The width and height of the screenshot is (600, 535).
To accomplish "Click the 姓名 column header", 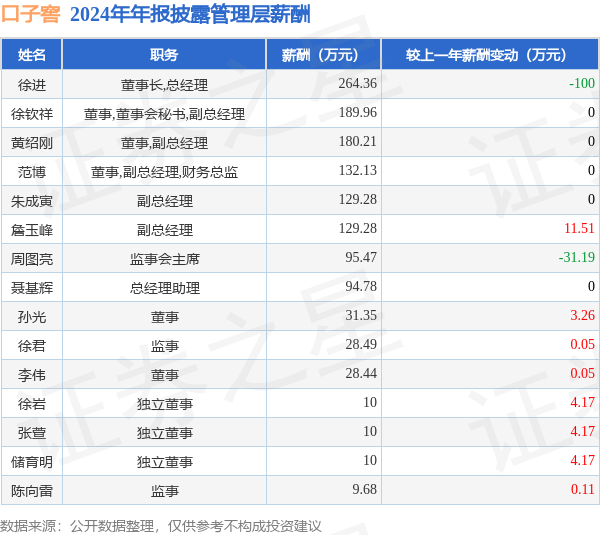I will tap(32, 55).
